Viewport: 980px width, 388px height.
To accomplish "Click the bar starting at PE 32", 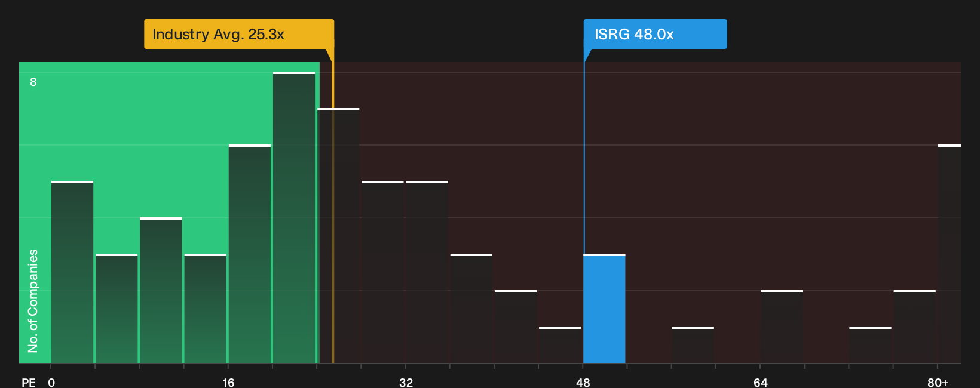I will (427, 272).
